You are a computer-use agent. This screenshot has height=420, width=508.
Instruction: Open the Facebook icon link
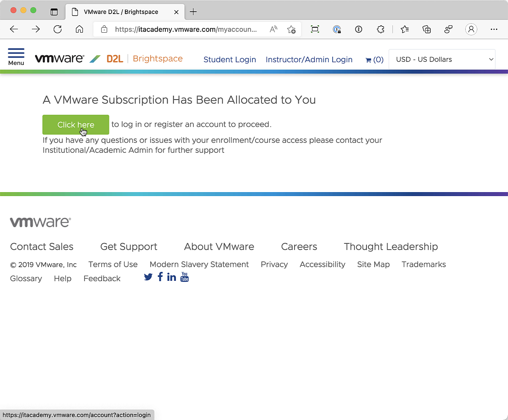pyautogui.click(x=160, y=276)
